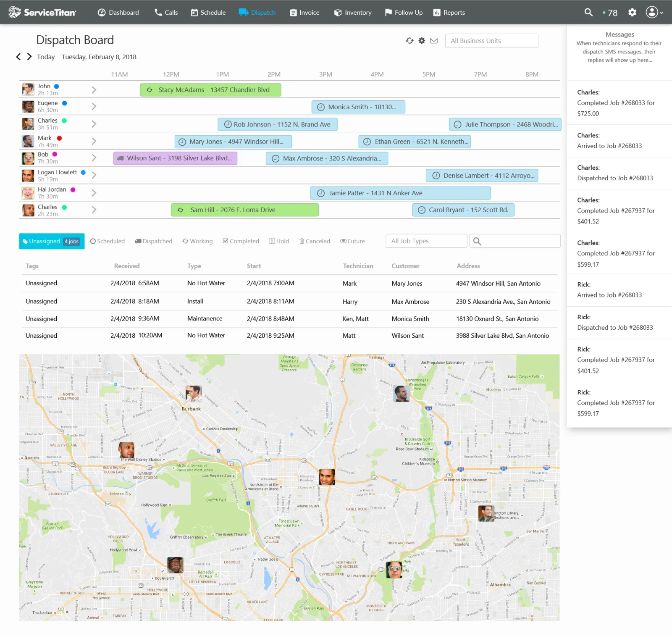The height and width of the screenshot is (636, 672).
Task: Click the Today button above the schedule
Action: point(45,57)
